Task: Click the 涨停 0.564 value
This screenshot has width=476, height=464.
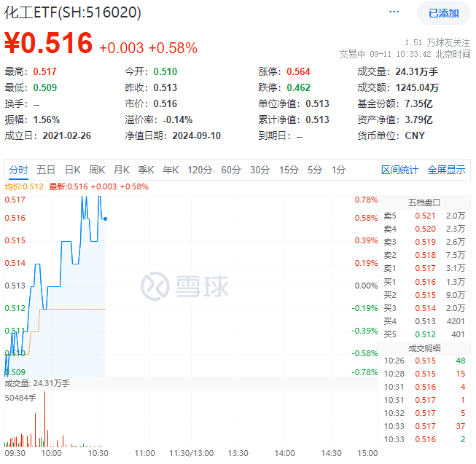Action: click(x=298, y=71)
